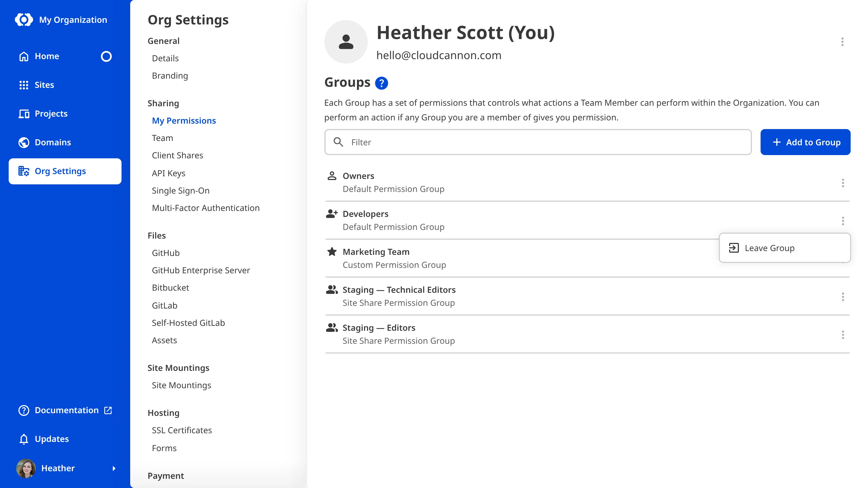The image size is (868, 488).
Task: Open the Owners group kebab menu
Action: click(843, 183)
